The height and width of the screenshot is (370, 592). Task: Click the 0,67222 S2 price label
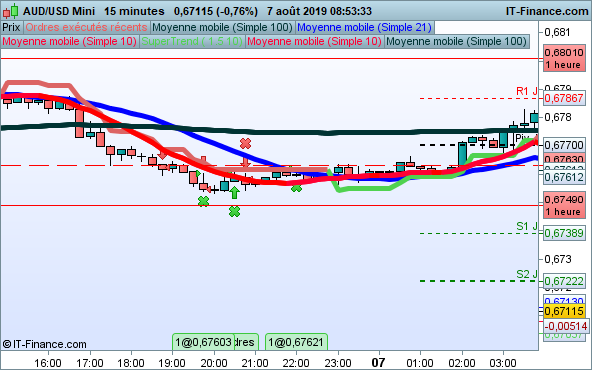coord(564,281)
